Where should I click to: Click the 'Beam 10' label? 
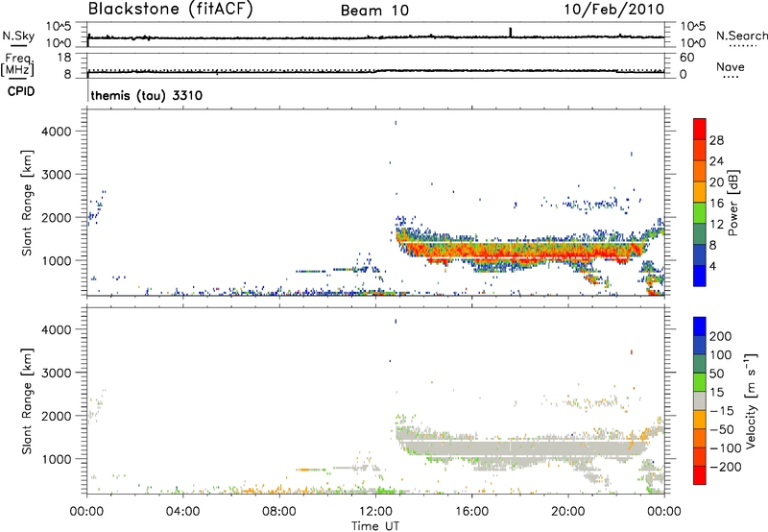[x=374, y=11]
